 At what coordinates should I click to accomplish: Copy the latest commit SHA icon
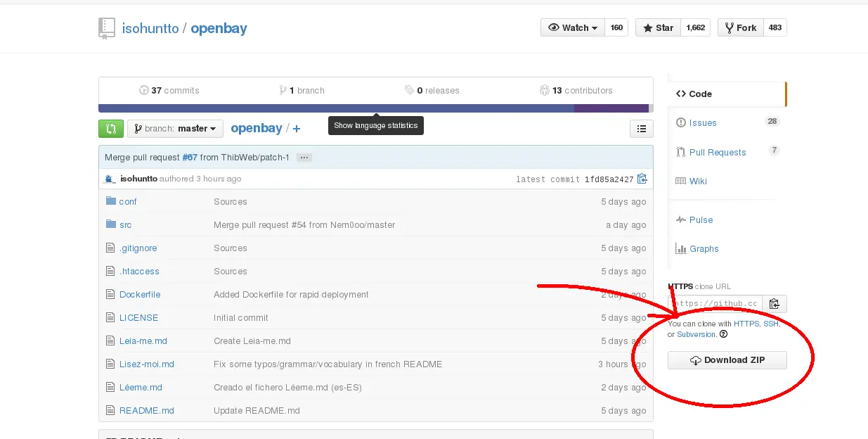[x=642, y=179]
